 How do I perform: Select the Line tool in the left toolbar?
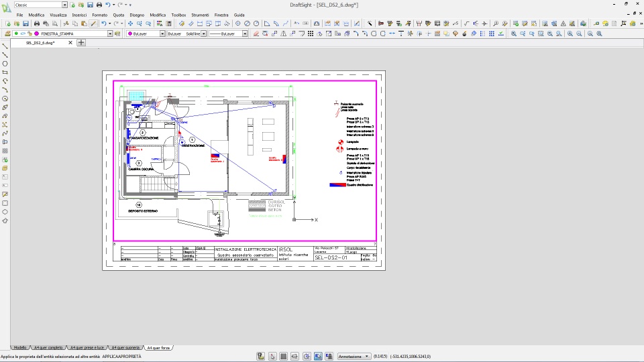coord(5,46)
